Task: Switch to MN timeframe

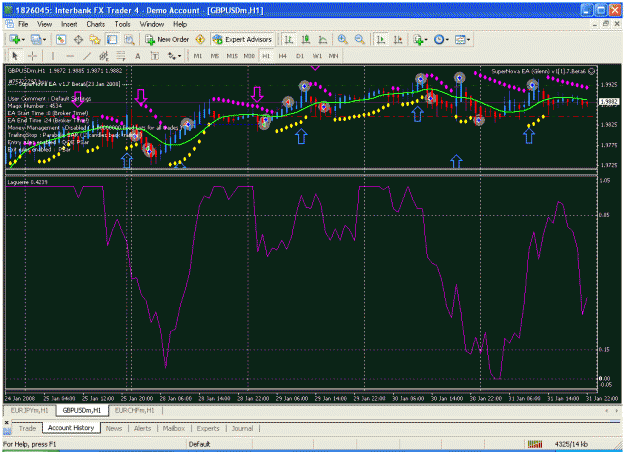Action: [334, 56]
